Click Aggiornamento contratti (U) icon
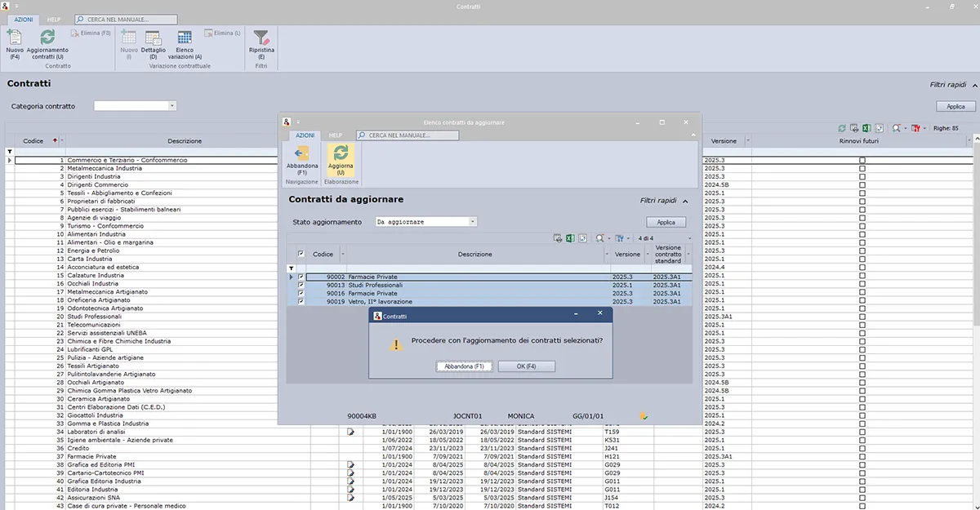Viewport: 980px width, 510px height. (47, 39)
